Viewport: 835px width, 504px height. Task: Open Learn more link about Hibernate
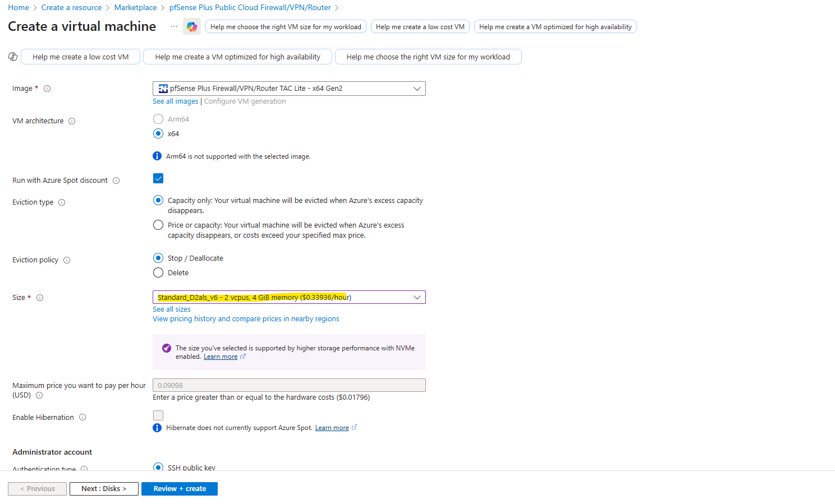pos(332,428)
